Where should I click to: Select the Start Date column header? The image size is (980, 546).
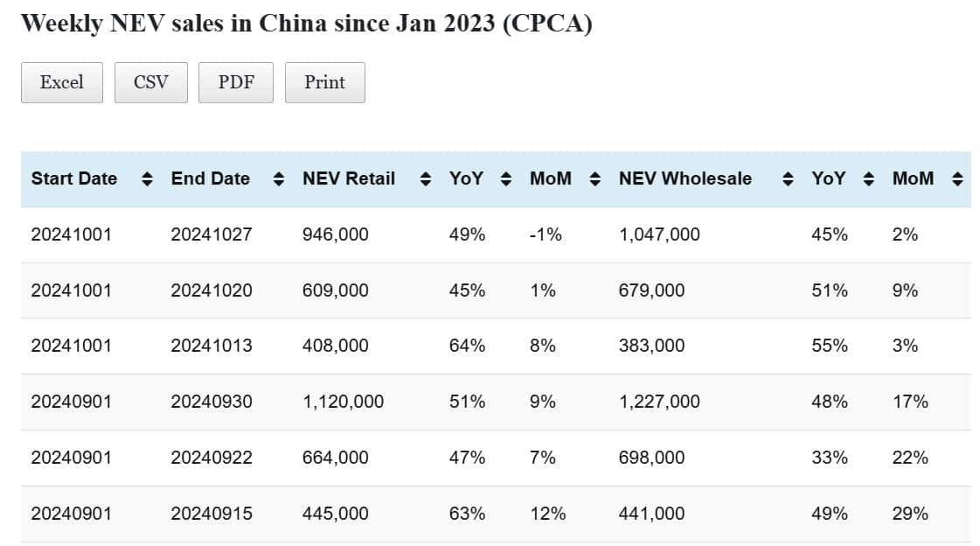(x=74, y=178)
